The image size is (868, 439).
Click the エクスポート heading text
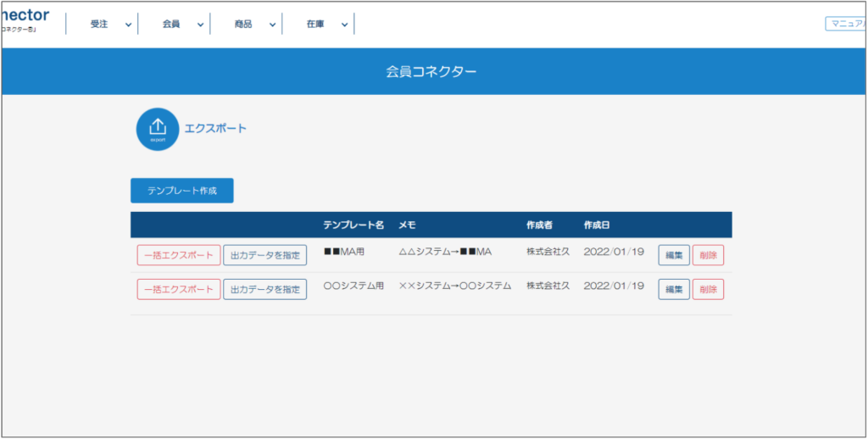tap(215, 129)
